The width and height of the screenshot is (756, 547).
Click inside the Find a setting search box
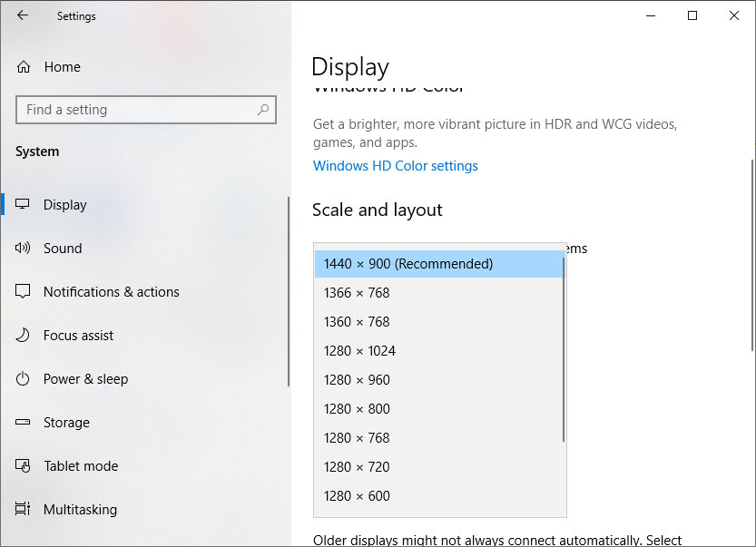pos(145,109)
